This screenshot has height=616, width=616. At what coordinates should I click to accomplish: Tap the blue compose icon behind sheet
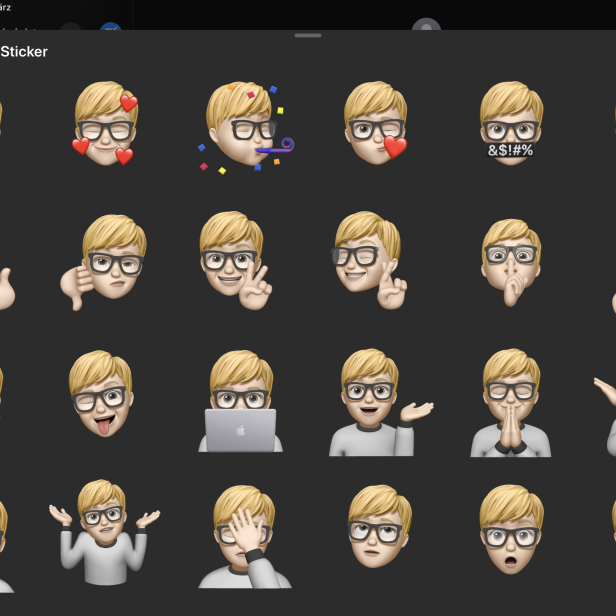110,26
